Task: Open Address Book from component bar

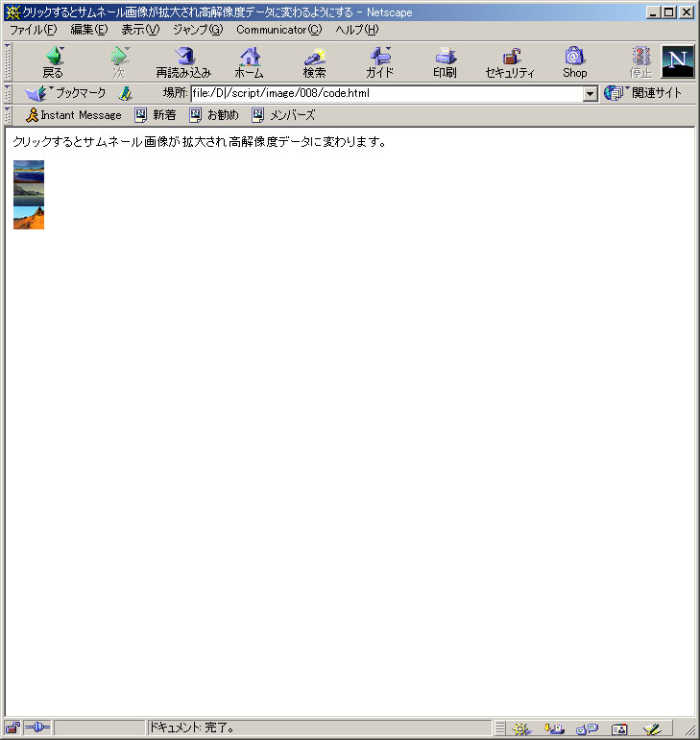Action: point(619,728)
